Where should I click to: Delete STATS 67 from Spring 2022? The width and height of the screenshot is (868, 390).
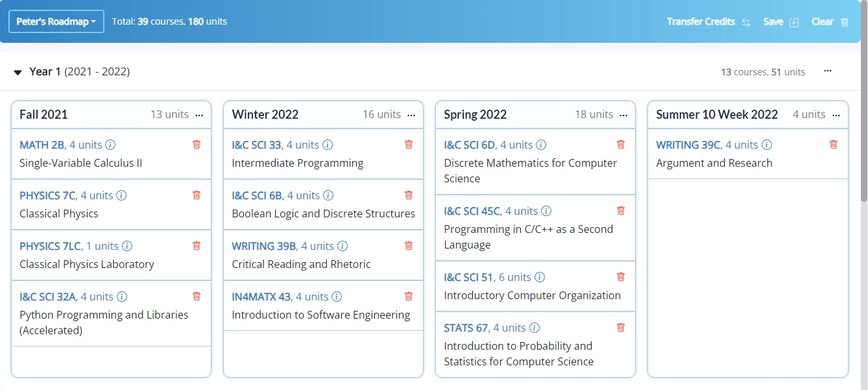pyautogui.click(x=621, y=328)
